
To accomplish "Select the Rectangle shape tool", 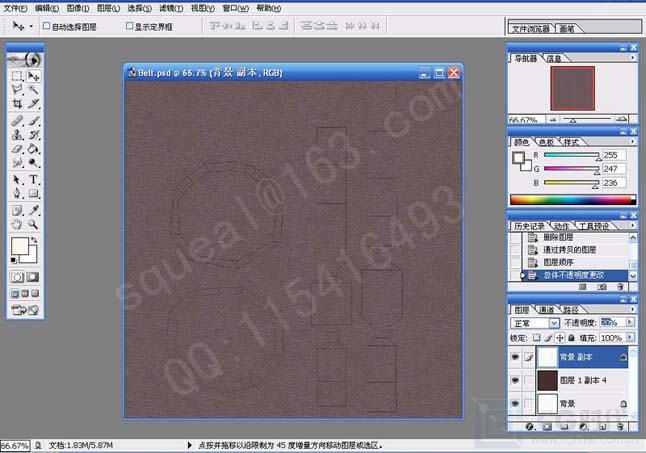I will (x=33, y=193).
